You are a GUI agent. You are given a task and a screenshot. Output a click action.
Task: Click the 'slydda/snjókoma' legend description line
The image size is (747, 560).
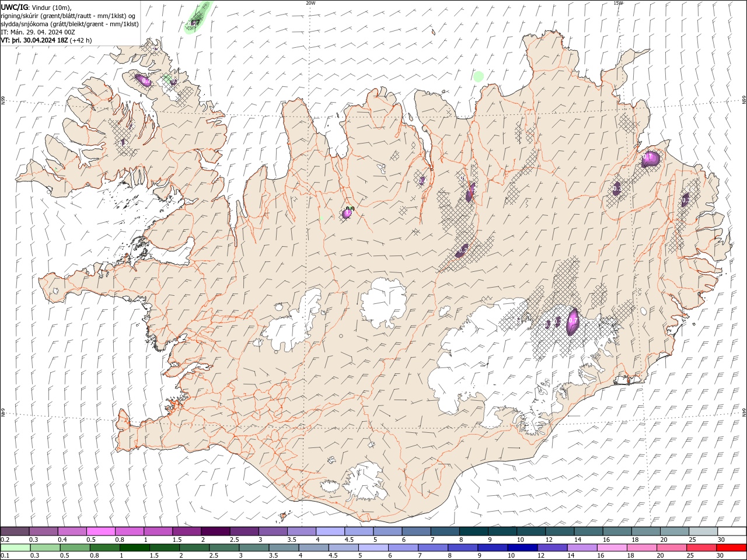pyautogui.click(x=70, y=24)
